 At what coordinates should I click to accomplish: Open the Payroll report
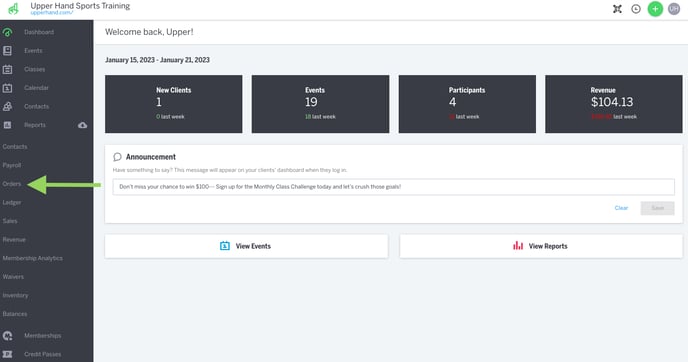tap(12, 165)
